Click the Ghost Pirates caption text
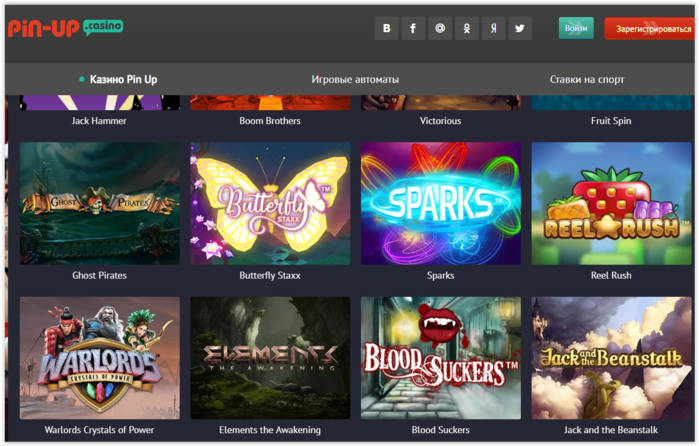 [x=99, y=276]
